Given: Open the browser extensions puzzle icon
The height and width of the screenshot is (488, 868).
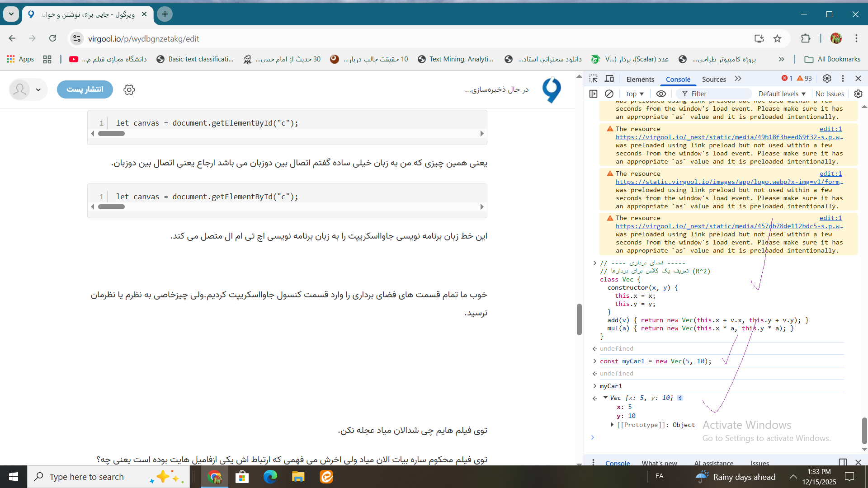Looking at the screenshot, I should [x=806, y=39].
